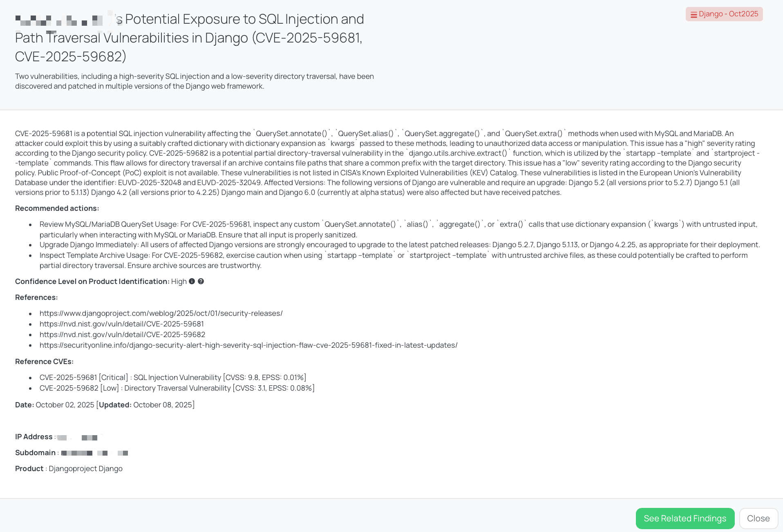Screen dimensions: 783x532
Task: Open the NVD link for CVE-2025-59681
Action: pos(122,324)
